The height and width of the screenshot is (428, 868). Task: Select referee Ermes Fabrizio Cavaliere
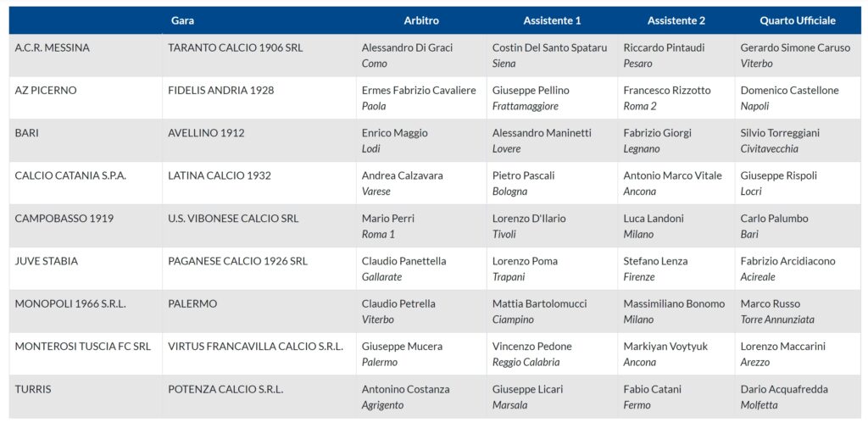(419, 91)
